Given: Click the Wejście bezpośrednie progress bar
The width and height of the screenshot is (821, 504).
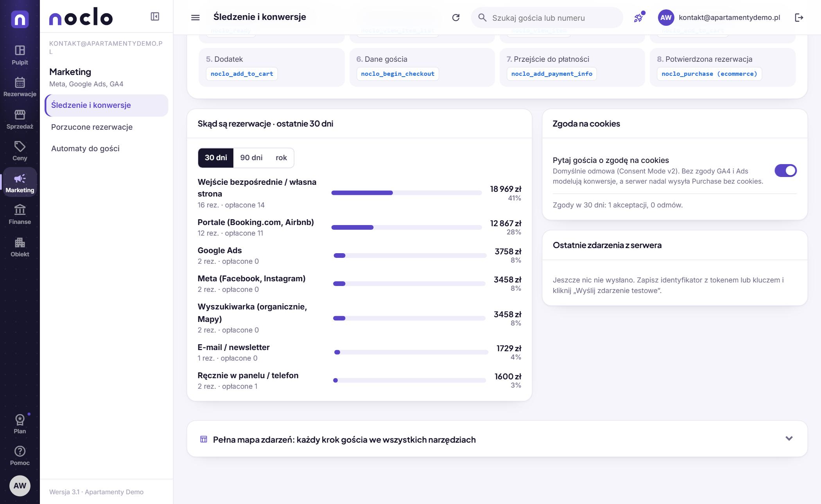Looking at the screenshot, I should (407, 193).
